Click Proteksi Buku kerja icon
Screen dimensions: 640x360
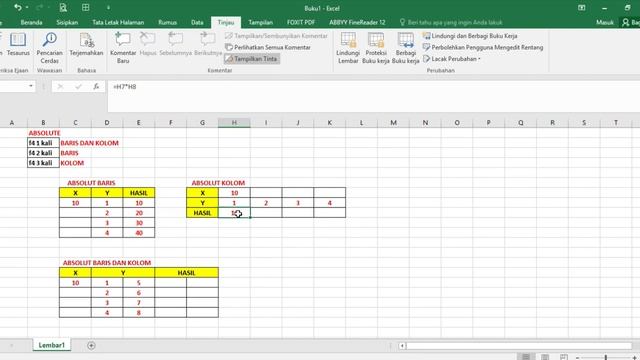coord(376,48)
